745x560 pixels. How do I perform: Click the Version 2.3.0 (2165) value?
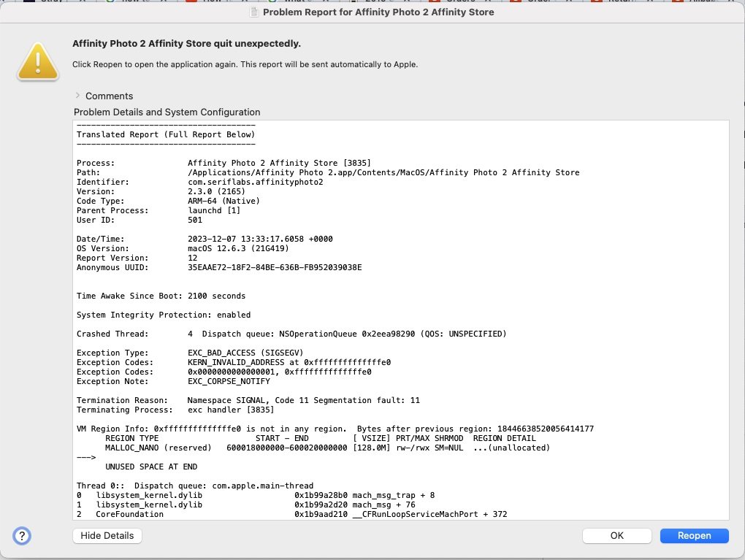tap(217, 191)
